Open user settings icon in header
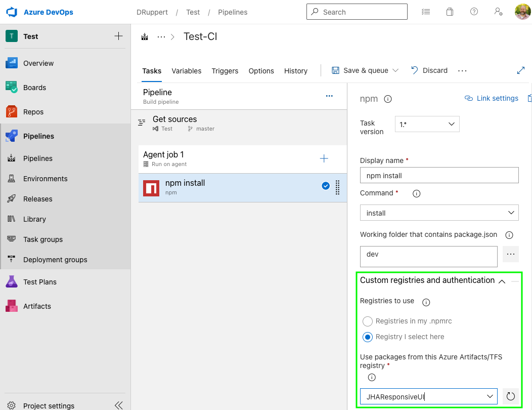This screenshot has height=410, width=532. coord(498,12)
